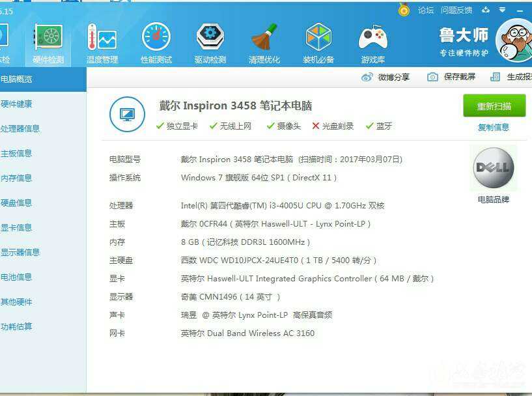
Task: Open the title bar dropdown menu arrow
Action: 502,10
